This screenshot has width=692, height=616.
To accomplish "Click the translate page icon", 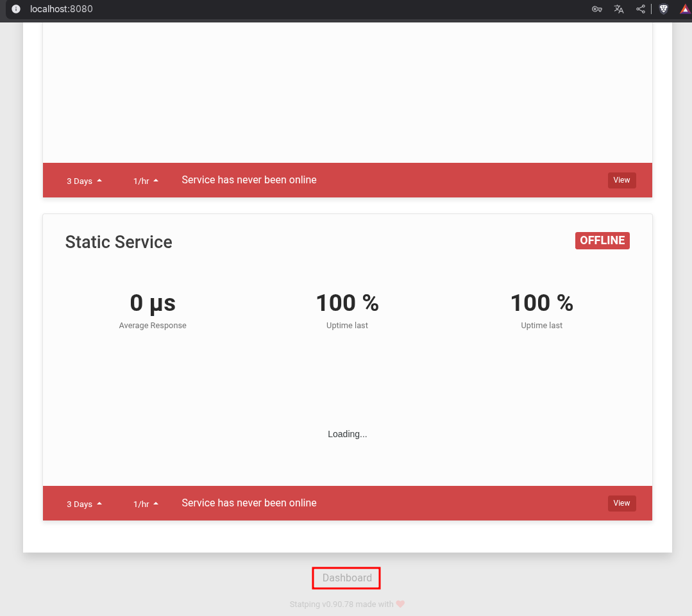I will (618, 9).
